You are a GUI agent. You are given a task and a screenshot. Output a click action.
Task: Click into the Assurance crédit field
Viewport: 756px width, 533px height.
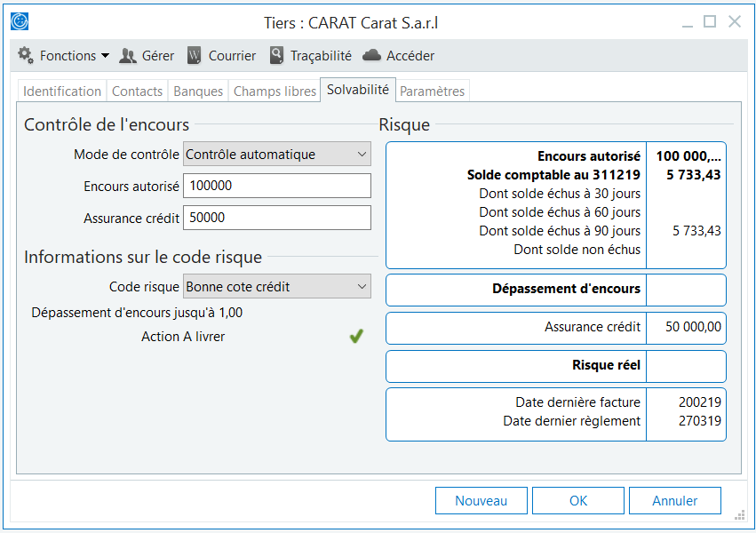click(276, 218)
